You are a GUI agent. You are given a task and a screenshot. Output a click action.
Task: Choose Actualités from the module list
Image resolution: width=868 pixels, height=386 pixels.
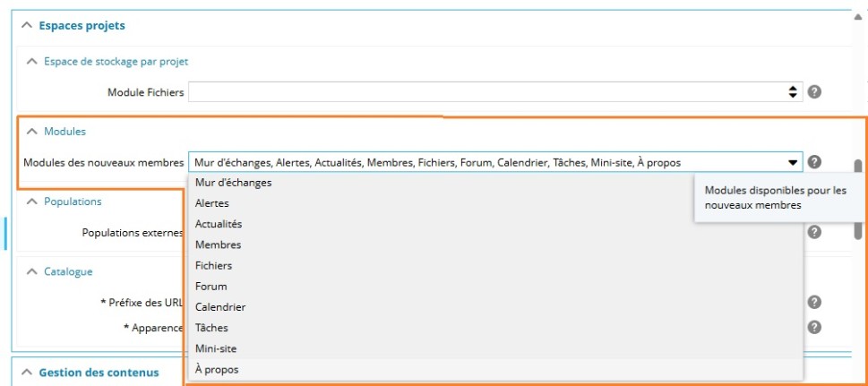pyautogui.click(x=219, y=224)
